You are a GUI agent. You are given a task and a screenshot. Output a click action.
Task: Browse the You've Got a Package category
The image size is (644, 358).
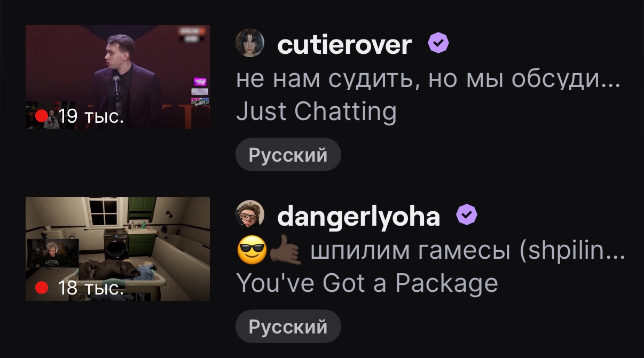coord(367,283)
